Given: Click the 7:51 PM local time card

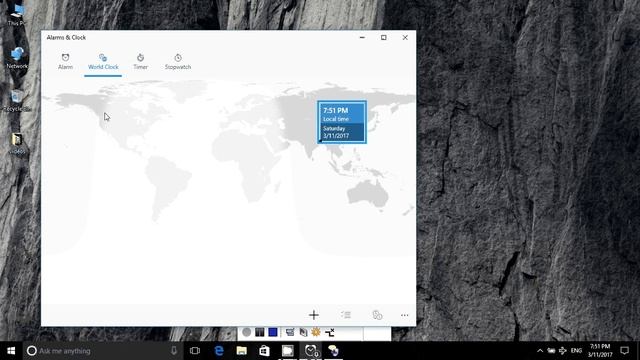Looking at the screenshot, I should coord(342,122).
